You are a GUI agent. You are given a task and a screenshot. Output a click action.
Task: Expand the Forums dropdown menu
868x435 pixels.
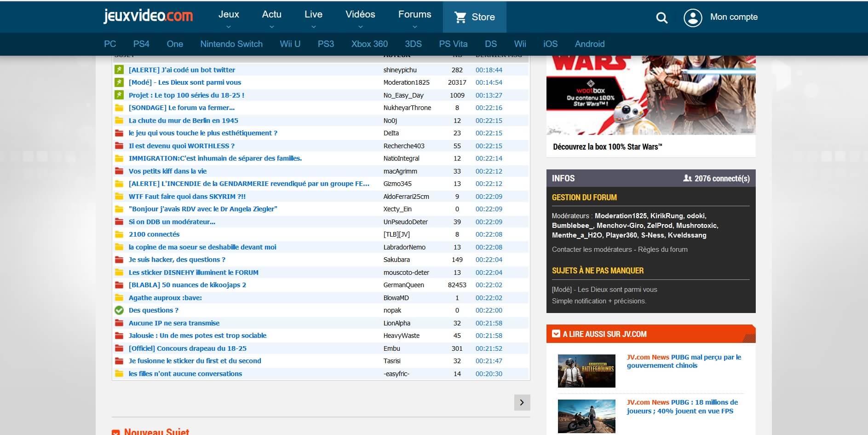pyautogui.click(x=414, y=18)
